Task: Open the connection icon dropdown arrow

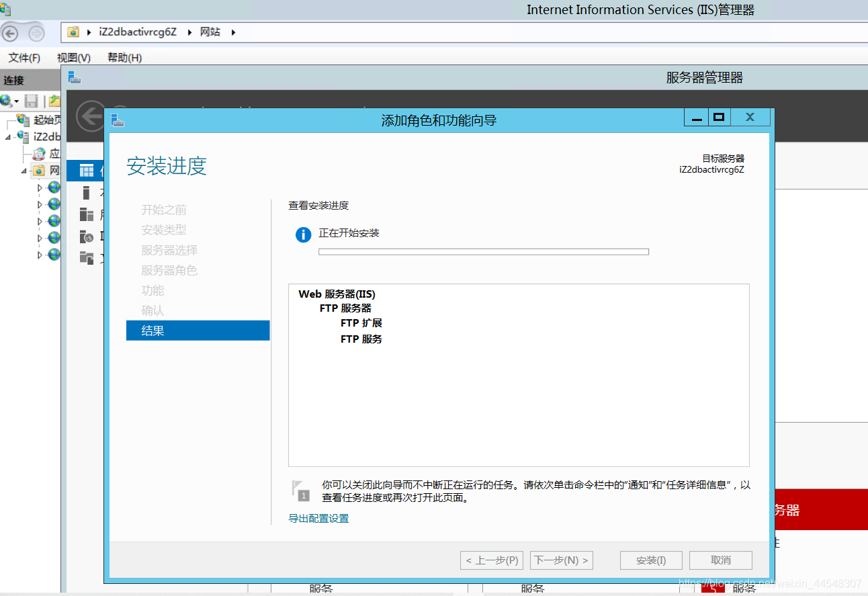Action: tap(16, 101)
